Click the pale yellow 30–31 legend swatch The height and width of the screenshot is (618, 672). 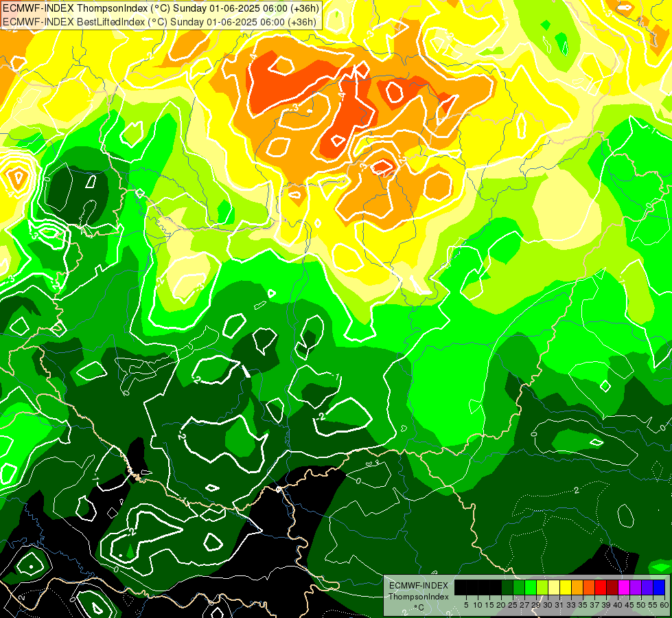coord(554,587)
